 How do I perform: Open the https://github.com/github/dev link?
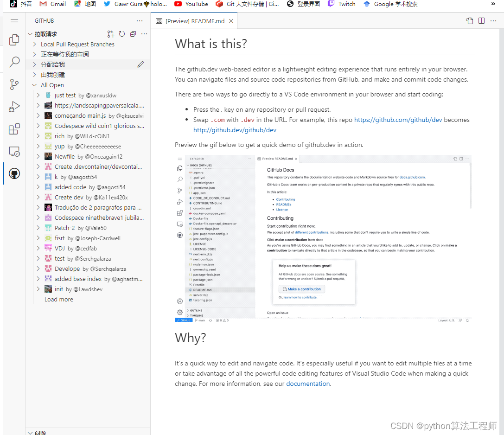coord(398,120)
